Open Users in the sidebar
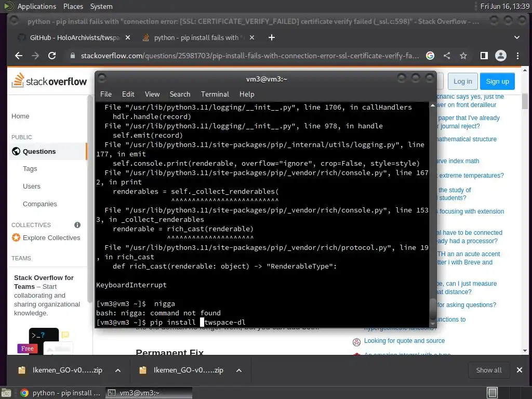The image size is (532, 399). (32, 187)
